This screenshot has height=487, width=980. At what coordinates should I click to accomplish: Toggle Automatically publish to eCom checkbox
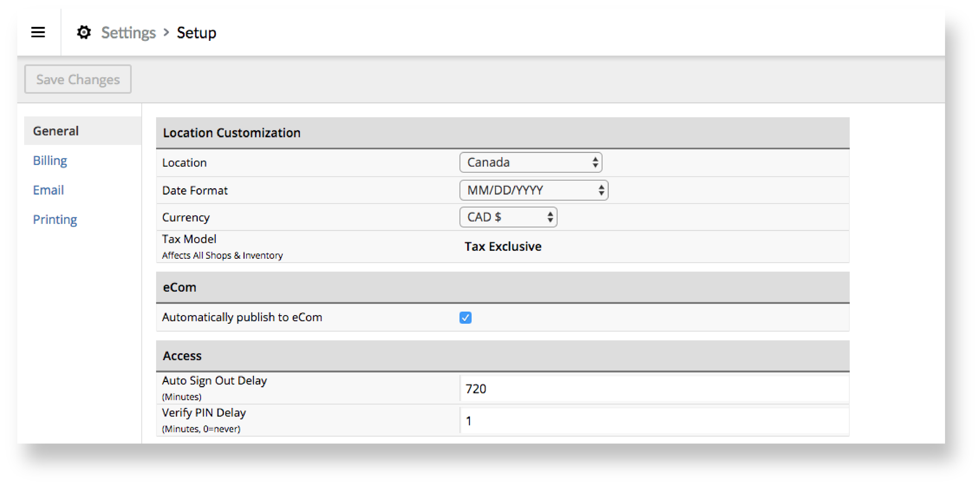465,317
